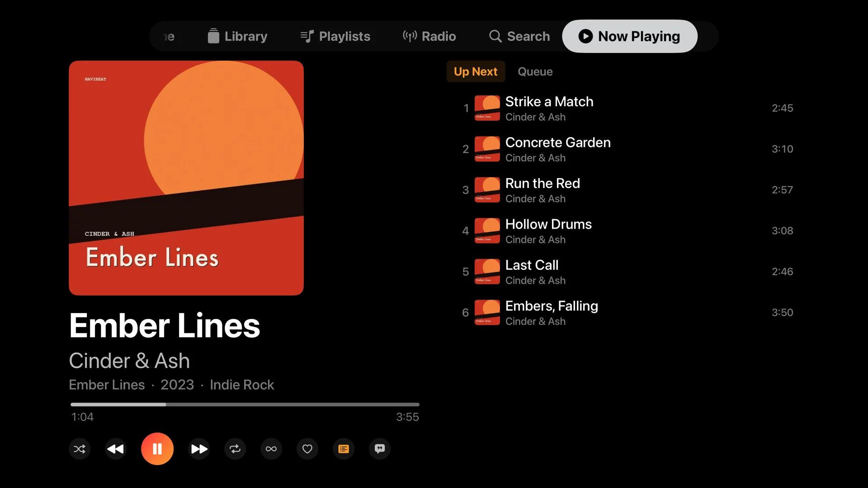
Task: Open the Library tab
Action: pos(237,36)
